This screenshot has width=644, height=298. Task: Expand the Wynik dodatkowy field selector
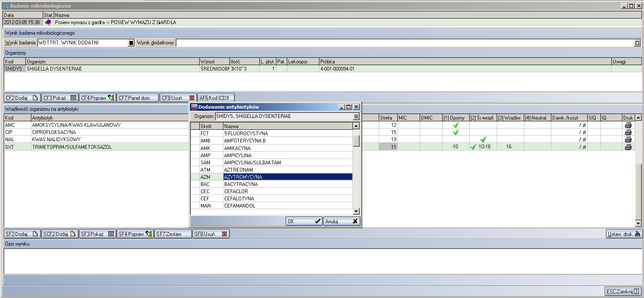pos(637,43)
